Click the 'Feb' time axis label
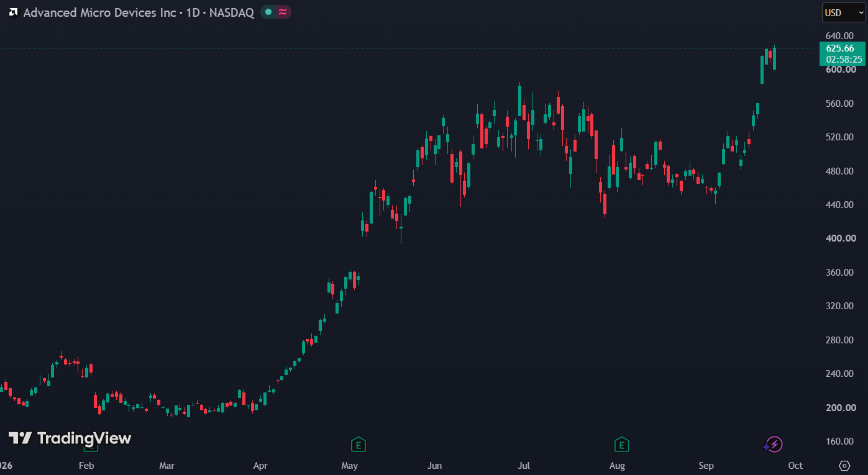 86,466
